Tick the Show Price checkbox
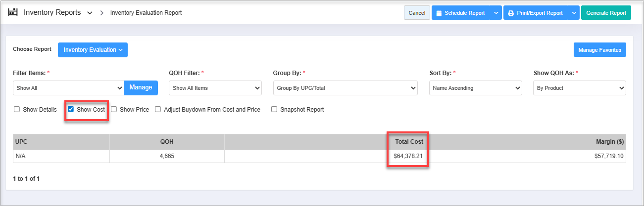The image size is (644, 206). click(114, 110)
